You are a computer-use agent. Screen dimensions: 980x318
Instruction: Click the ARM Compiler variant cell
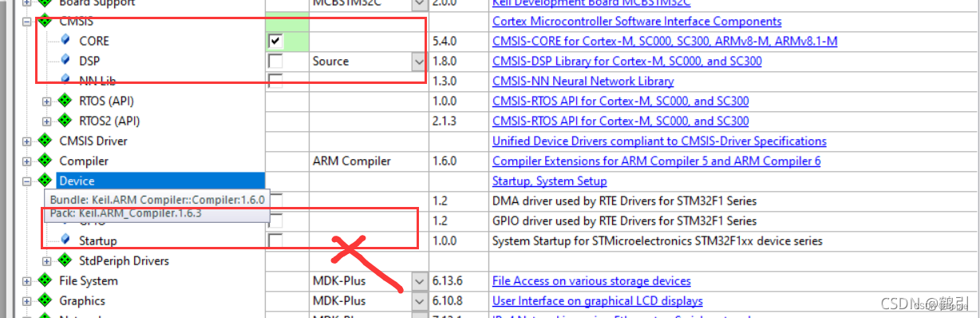pos(369,161)
